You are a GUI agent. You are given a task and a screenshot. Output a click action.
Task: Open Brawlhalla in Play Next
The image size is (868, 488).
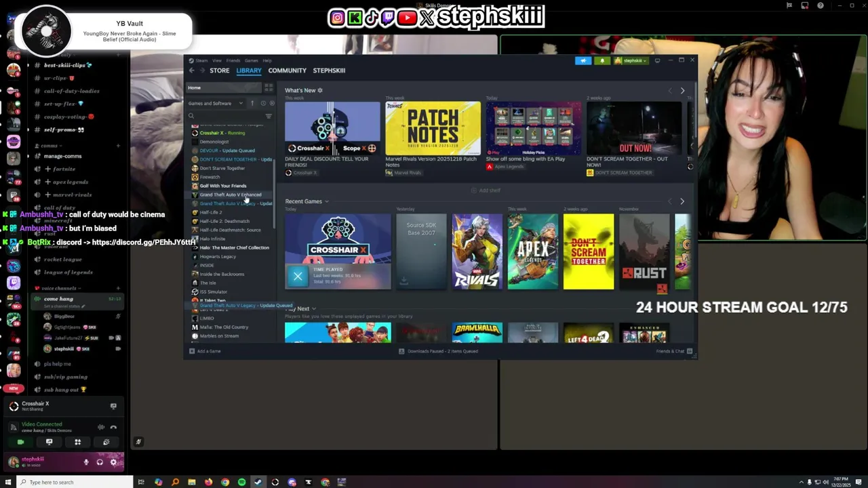(x=477, y=332)
